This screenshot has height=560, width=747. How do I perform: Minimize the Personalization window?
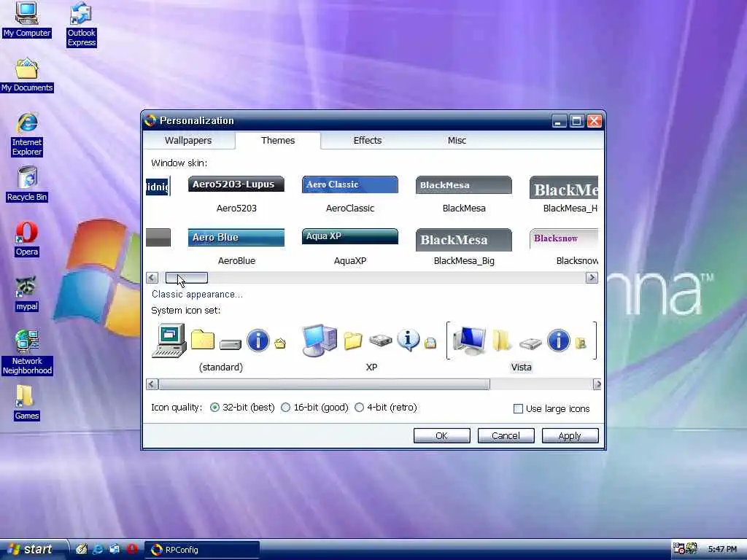(x=560, y=121)
